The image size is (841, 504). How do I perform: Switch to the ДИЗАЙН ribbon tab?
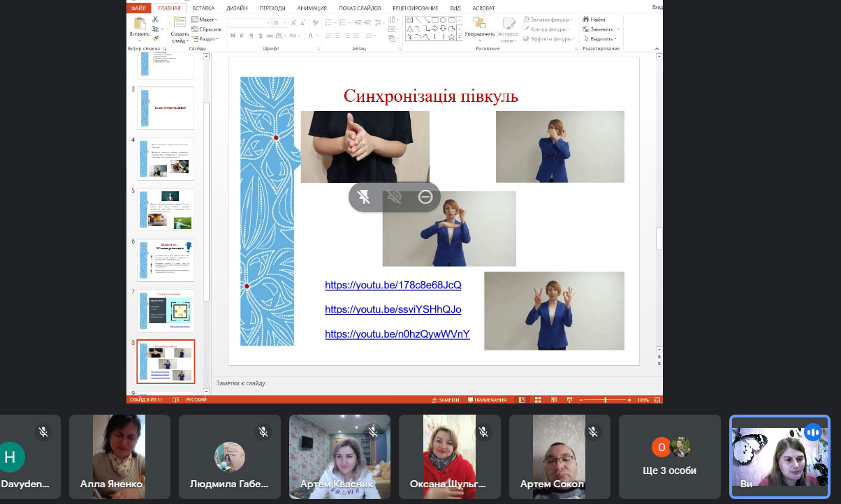point(237,8)
